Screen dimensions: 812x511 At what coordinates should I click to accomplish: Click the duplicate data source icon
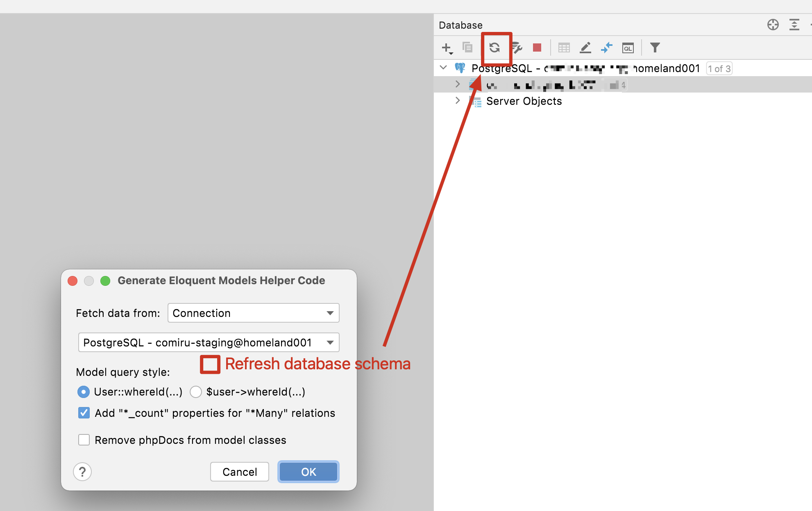[x=467, y=47]
